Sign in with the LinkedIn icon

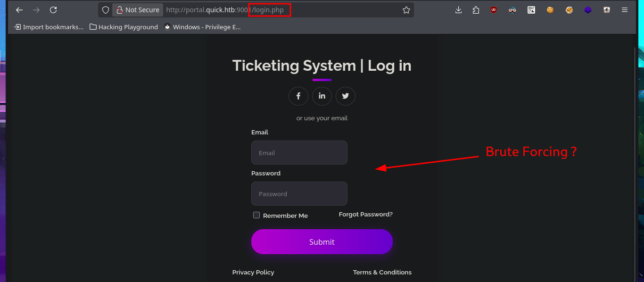(322, 96)
